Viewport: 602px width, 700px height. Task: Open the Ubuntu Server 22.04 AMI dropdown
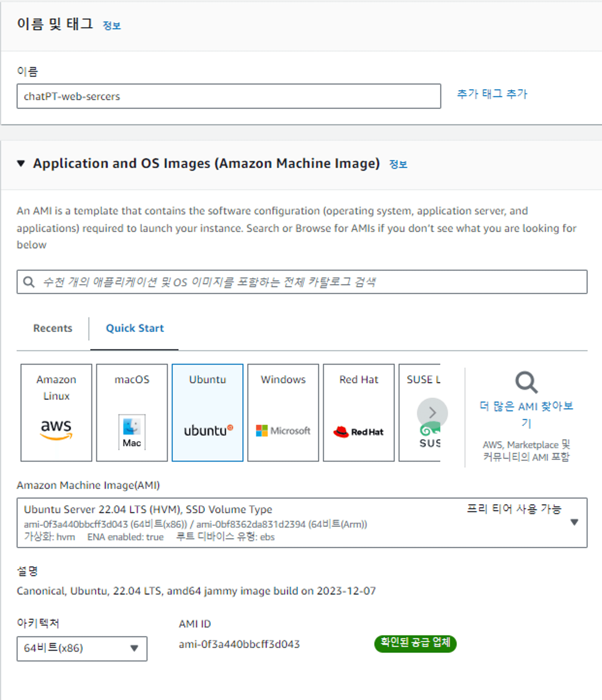[x=302, y=523]
